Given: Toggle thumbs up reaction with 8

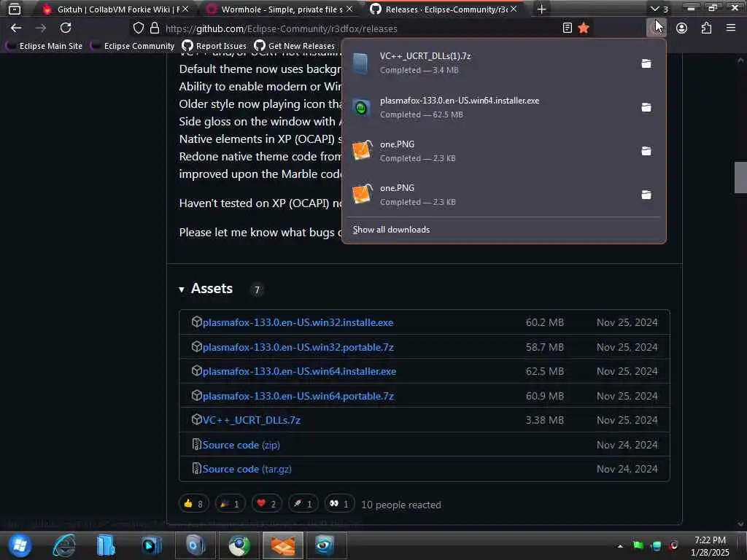Looking at the screenshot, I should click(x=194, y=504).
